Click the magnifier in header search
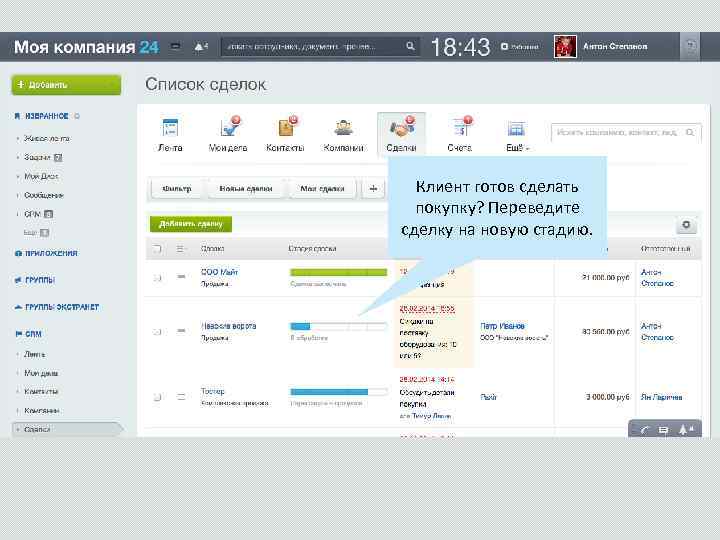Image resolution: width=720 pixels, height=540 pixels. (x=410, y=46)
